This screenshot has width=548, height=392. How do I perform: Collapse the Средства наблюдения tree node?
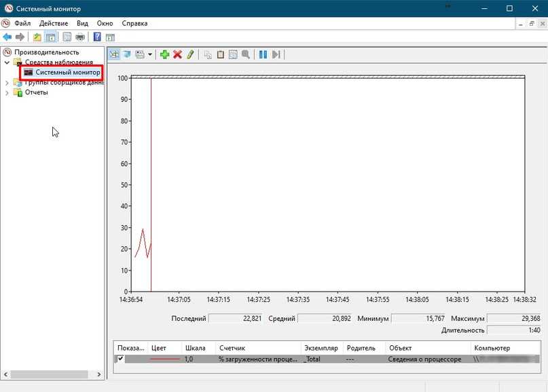[x=7, y=62]
